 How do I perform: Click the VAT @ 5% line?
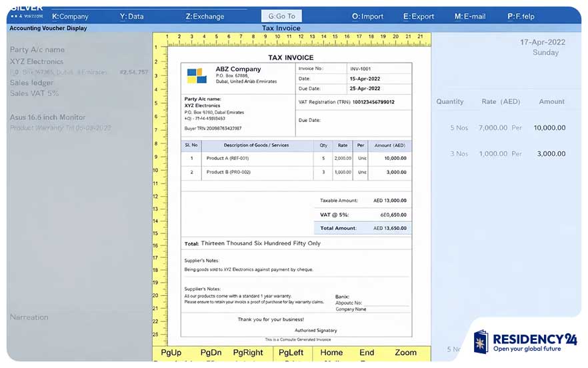pyautogui.click(x=363, y=215)
